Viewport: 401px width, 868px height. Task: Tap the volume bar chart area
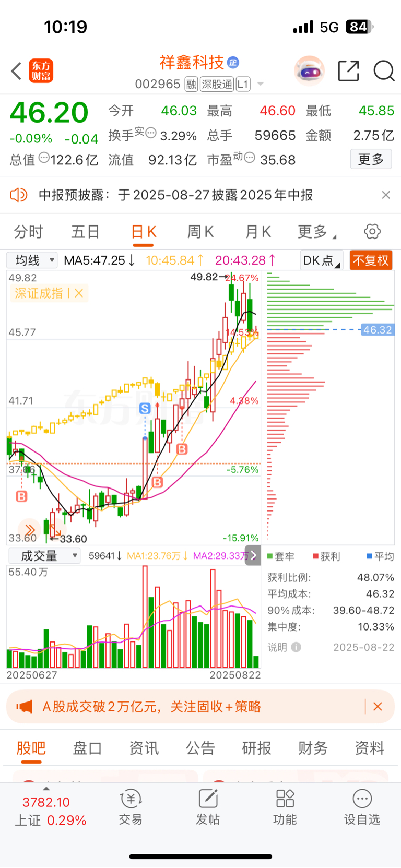click(x=134, y=617)
